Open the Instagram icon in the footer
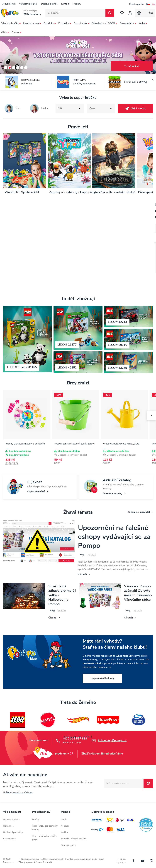Screen dimensions: 156x868 [x=151, y=861]
